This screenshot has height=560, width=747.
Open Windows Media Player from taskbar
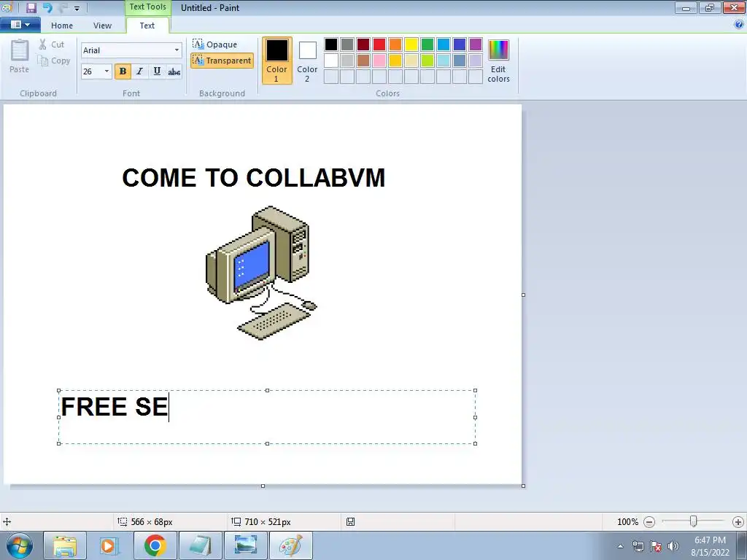click(109, 545)
